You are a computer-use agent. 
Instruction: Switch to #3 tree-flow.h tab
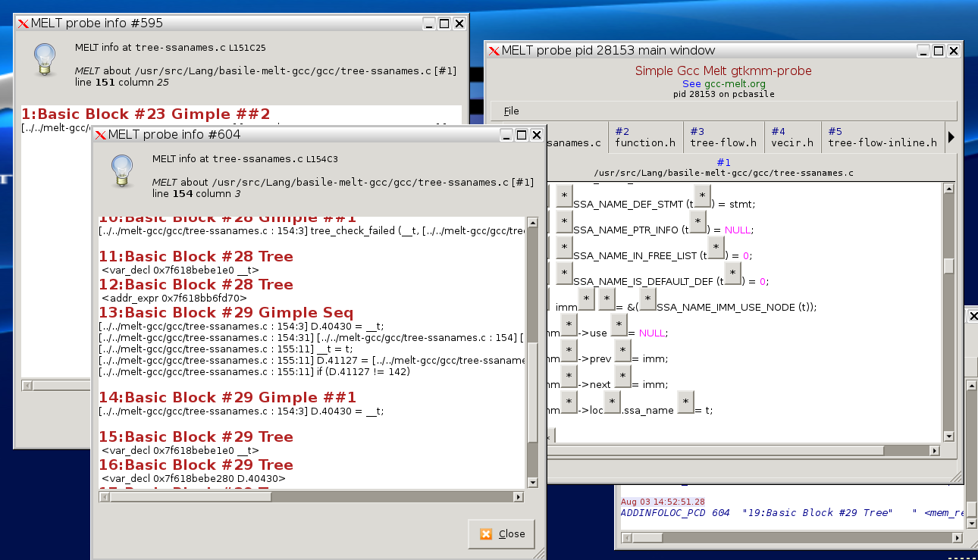pos(723,137)
